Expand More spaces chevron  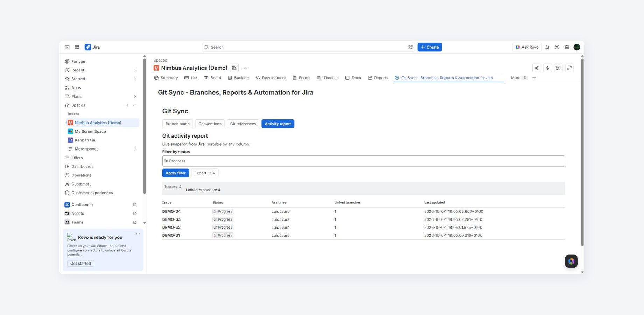pos(135,149)
